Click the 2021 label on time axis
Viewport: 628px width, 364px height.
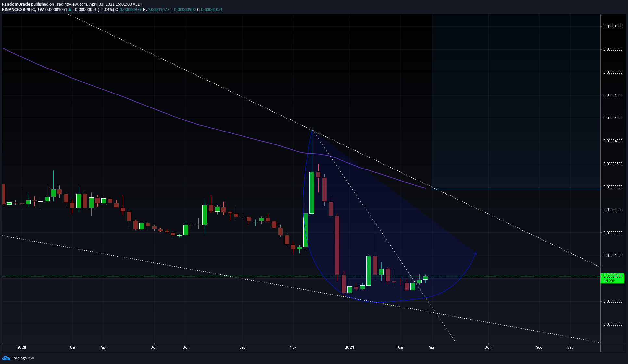[350, 347]
